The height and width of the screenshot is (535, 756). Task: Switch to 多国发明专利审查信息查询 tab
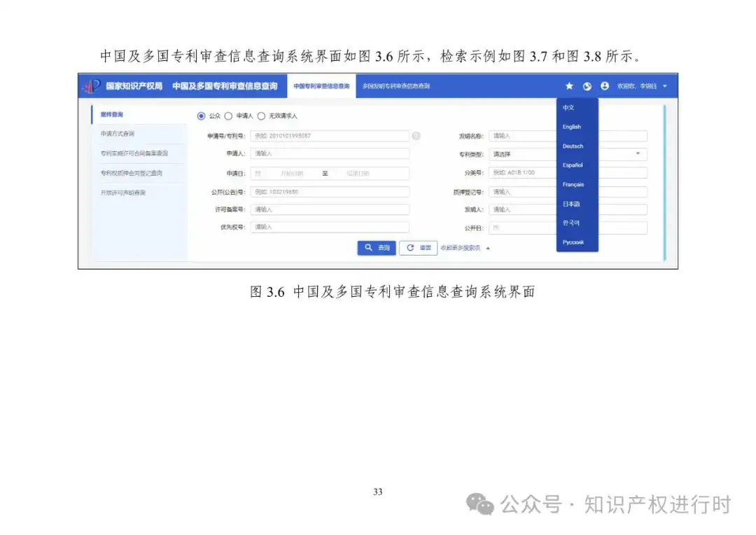pos(395,86)
